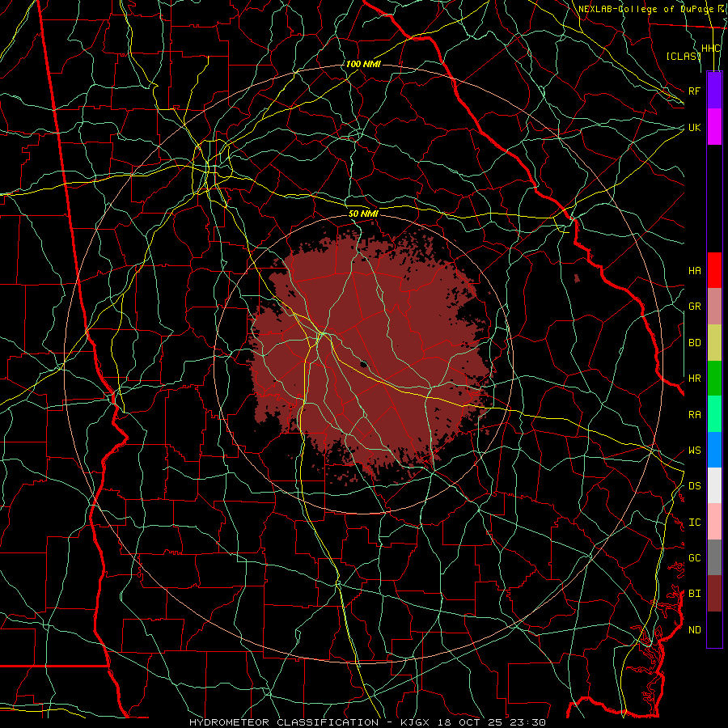This screenshot has height=728, width=728.
Task: Click the RF legend label
Action: pos(694,91)
